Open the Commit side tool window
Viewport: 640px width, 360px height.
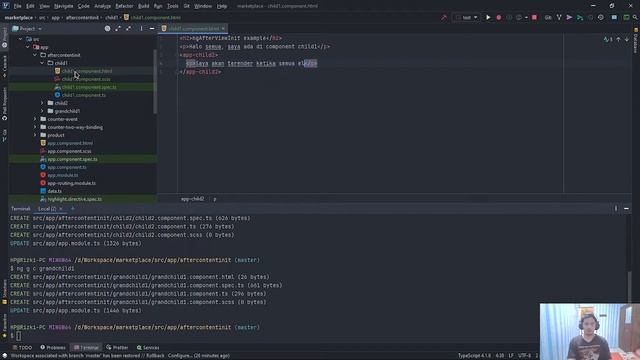(4, 67)
